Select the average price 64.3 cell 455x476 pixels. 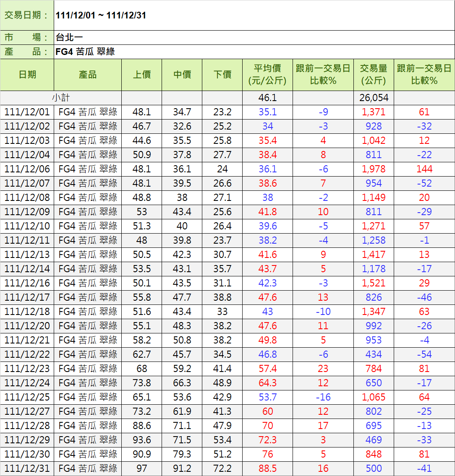coord(267,383)
